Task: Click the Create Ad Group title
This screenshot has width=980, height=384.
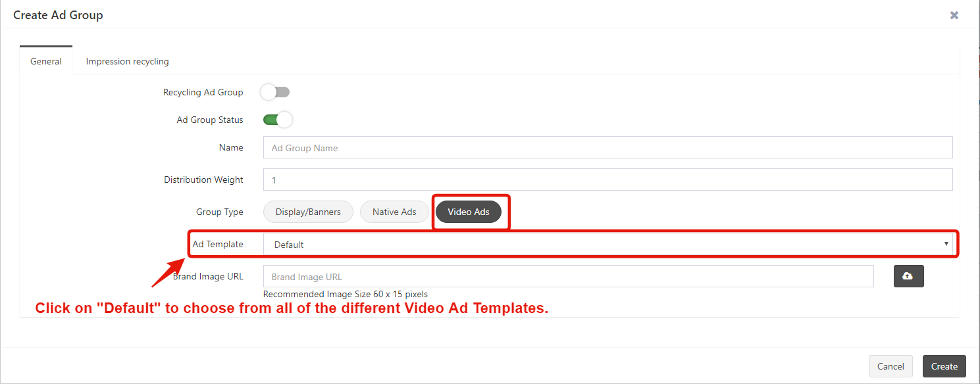Action: coord(58,14)
